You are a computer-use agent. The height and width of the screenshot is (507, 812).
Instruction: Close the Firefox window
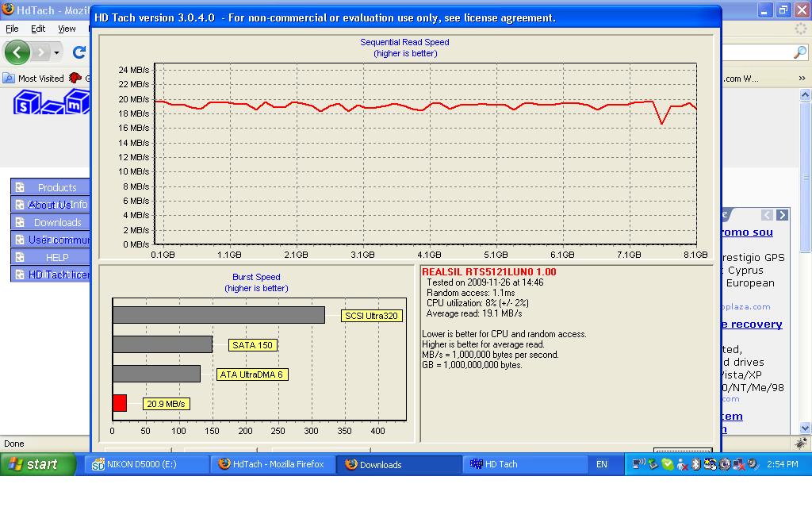(x=802, y=10)
